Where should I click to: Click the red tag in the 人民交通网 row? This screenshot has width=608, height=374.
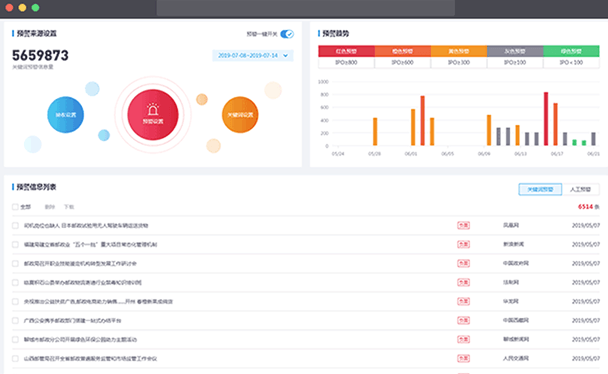click(463, 358)
